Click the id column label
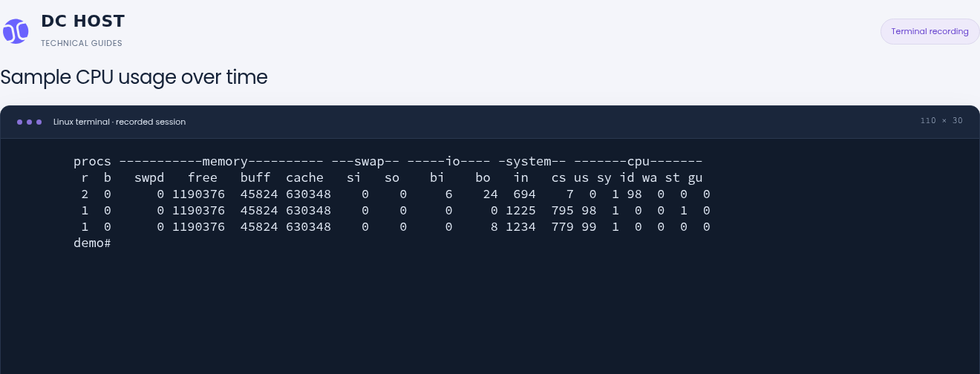The width and height of the screenshot is (980, 374). tap(627, 177)
